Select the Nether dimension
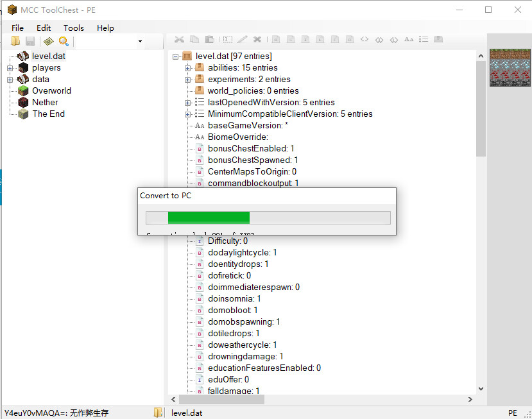 click(x=45, y=102)
